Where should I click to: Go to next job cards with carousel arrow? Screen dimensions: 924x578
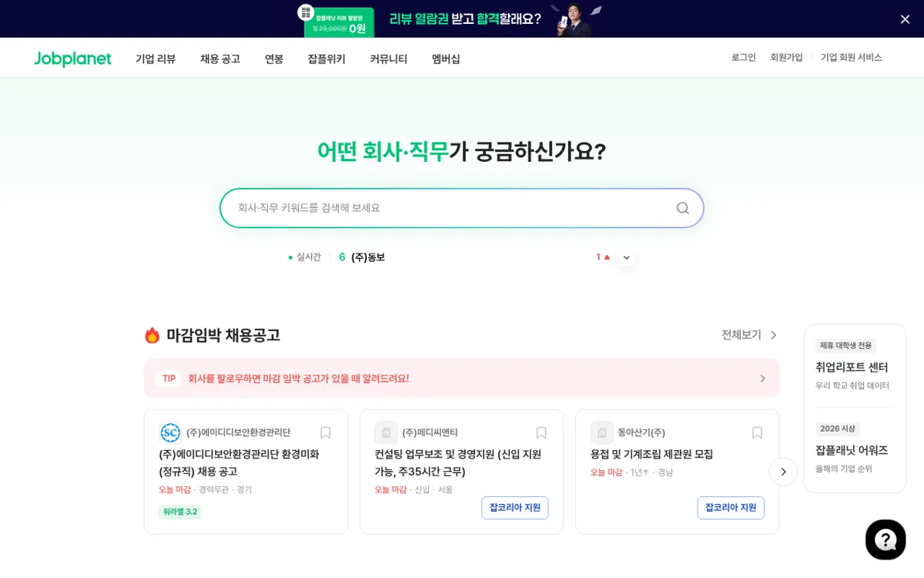pos(783,472)
